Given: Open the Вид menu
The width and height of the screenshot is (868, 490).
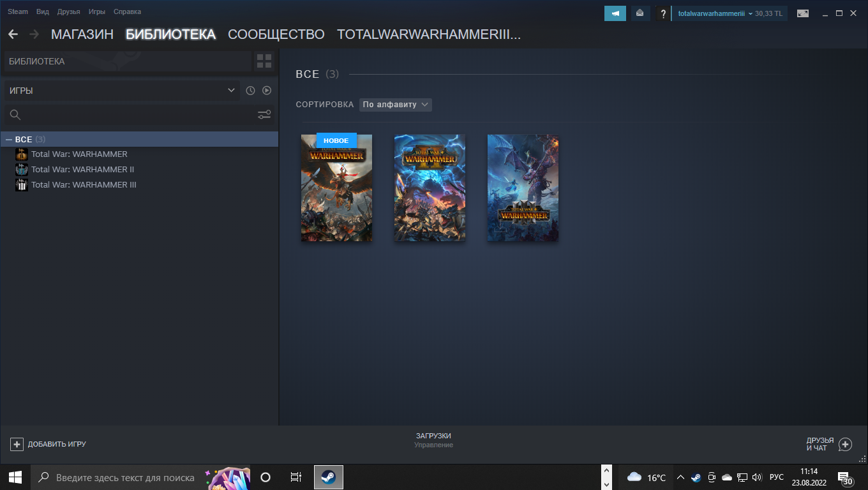Looking at the screenshot, I should tap(43, 11).
